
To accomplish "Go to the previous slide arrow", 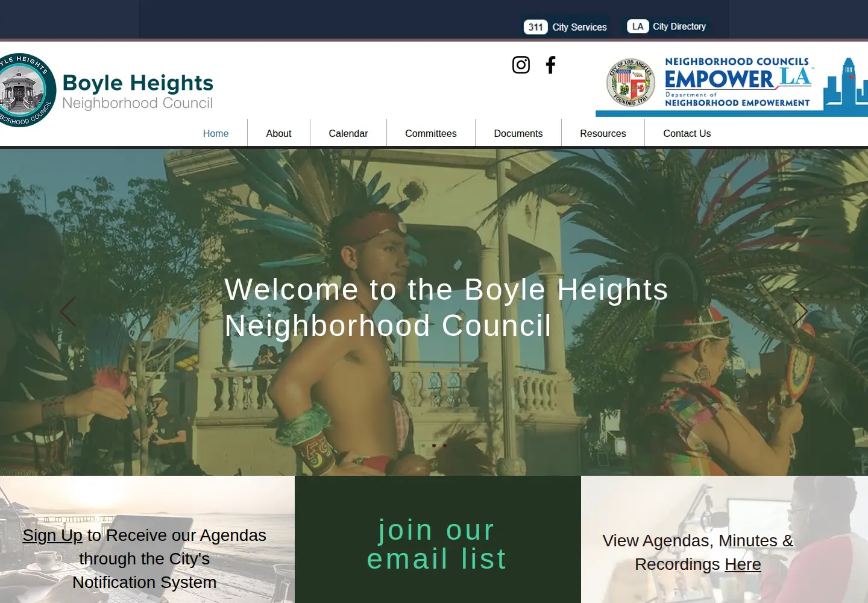I will tap(68, 312).
